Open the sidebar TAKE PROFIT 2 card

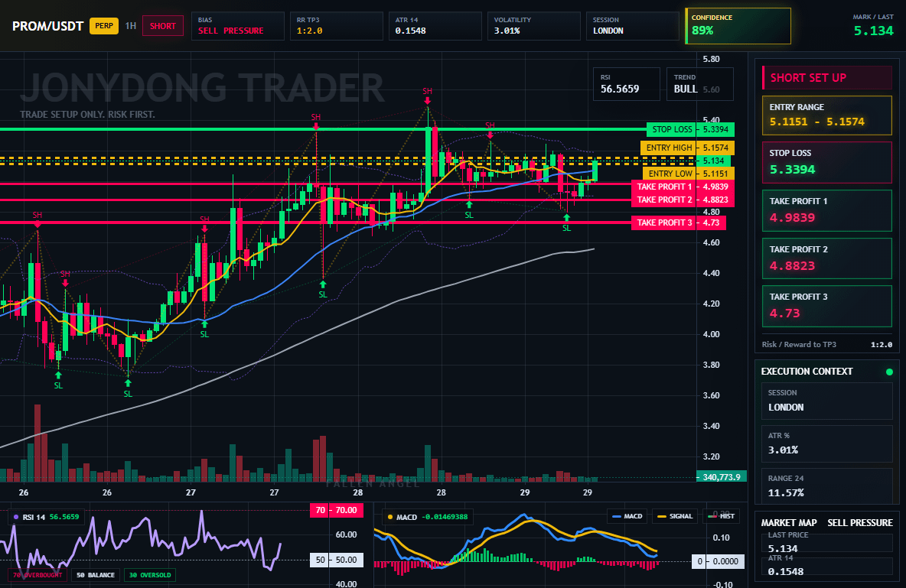pos(827,258)
